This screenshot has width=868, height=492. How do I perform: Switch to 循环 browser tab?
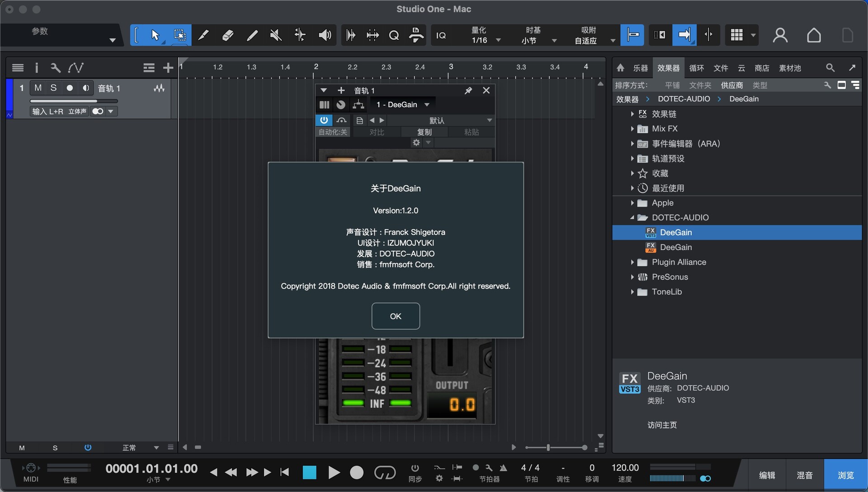click(696, 68)
